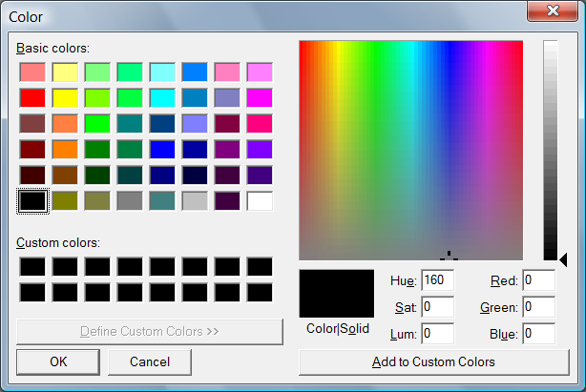Focus the Green value field
This screenshot has width=586, height=392.
538,307
